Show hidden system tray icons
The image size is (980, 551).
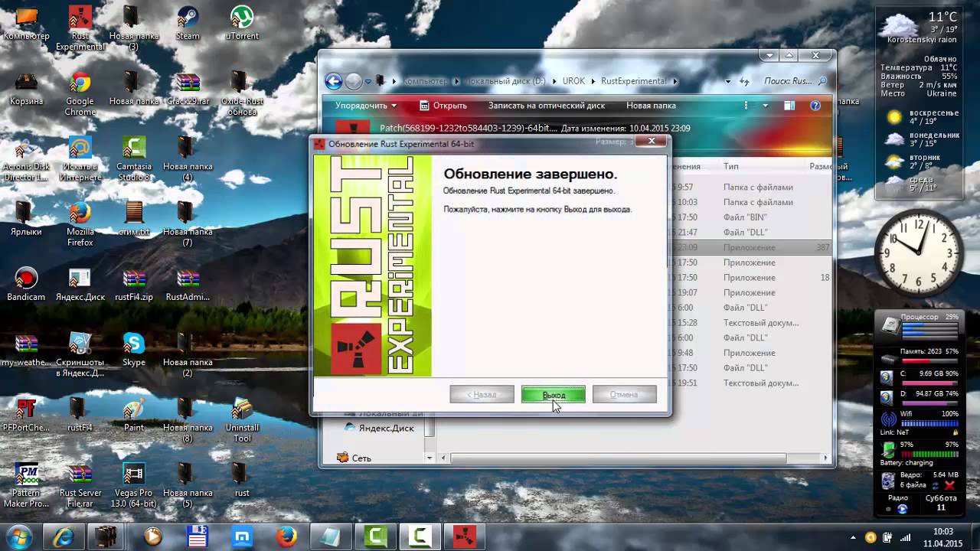click(854, 537)
